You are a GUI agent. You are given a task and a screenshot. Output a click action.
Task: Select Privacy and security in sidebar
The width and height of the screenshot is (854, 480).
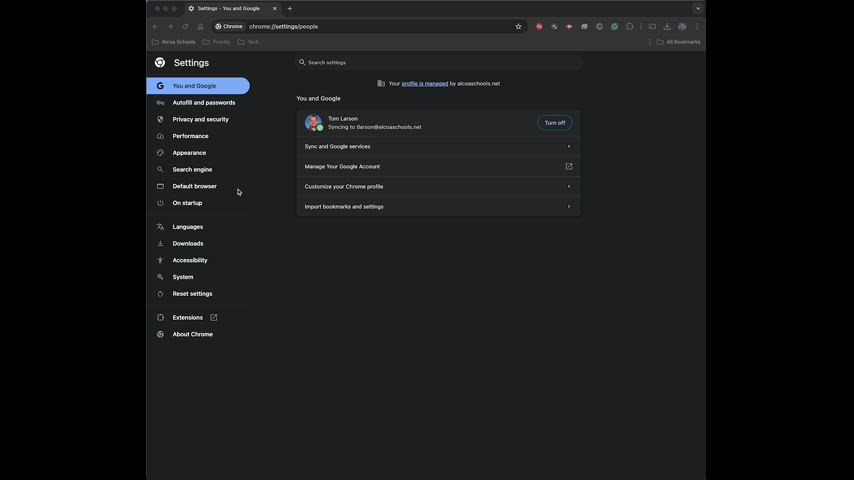point(198,119)
